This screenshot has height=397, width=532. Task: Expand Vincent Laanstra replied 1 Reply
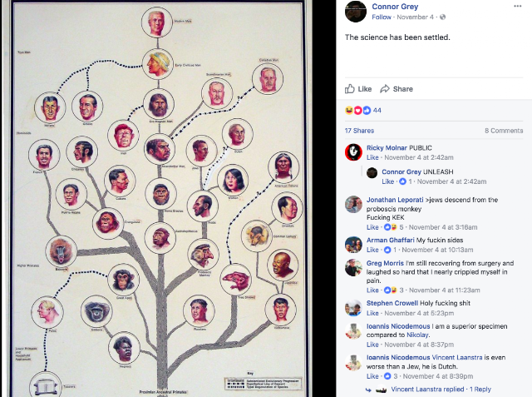pos(441,390)
